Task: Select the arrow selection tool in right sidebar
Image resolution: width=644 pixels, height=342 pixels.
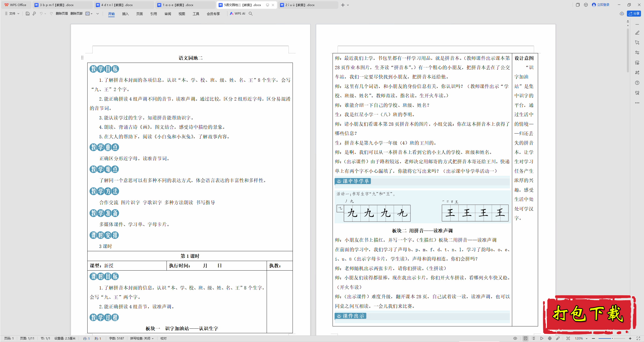Action: (x=637, y=42)
